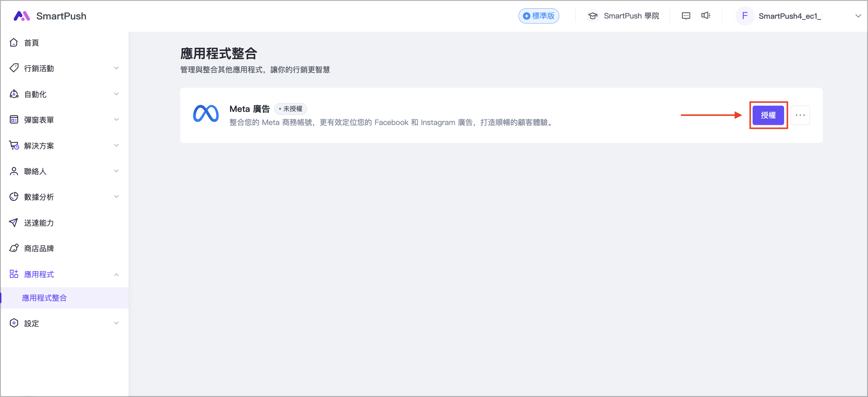Click the announcements megaphone icon

(706, 16)
